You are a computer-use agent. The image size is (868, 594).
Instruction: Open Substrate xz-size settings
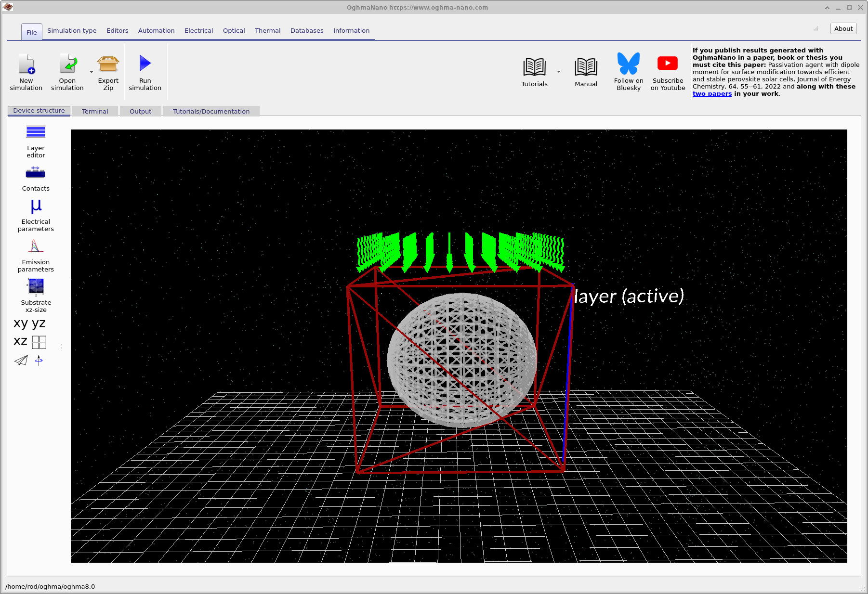(36, 287)
